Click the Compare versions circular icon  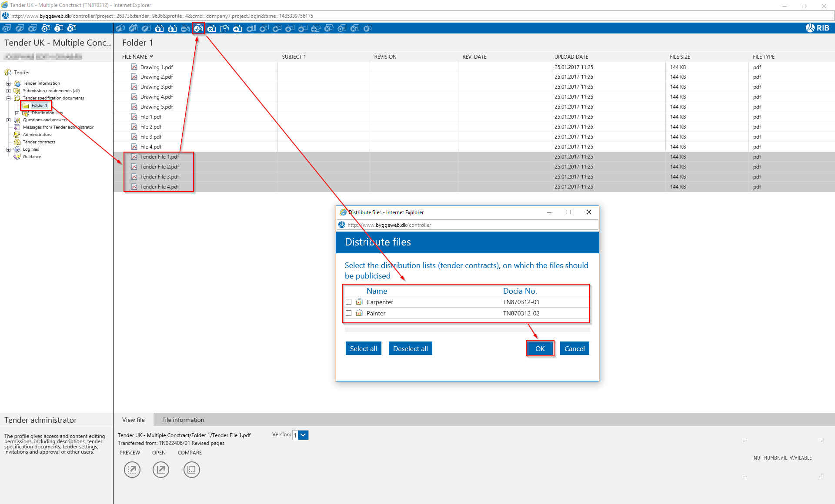click(x=191, y=470)
